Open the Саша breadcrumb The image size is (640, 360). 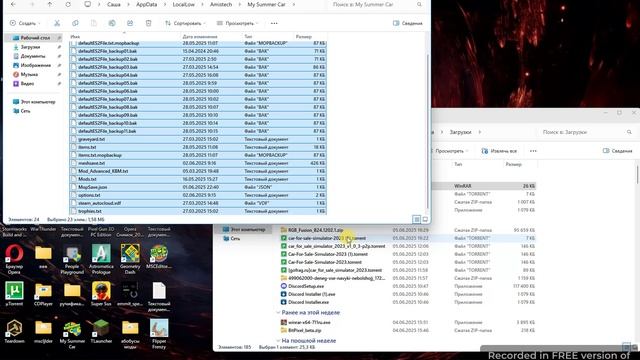[113, 4]
